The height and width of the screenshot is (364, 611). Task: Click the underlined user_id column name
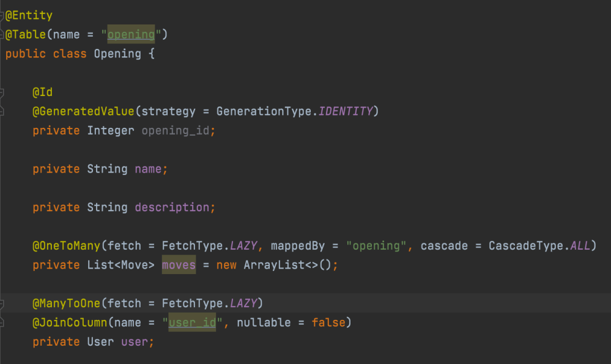pyautogui.click(x=191, y=322)
